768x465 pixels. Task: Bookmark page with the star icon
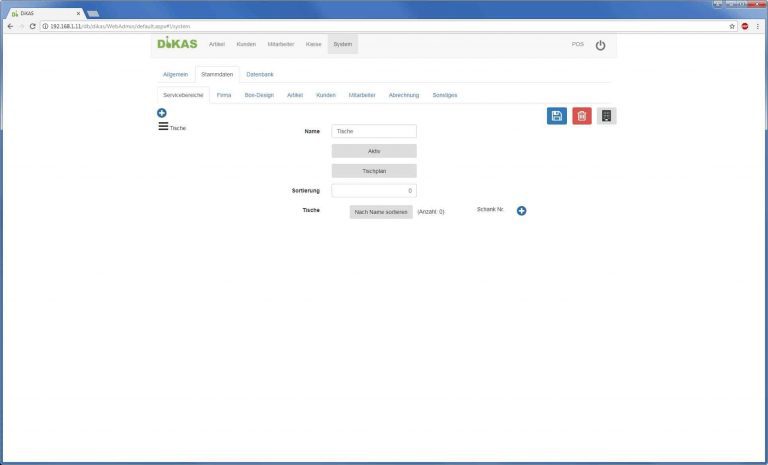point(732,26)
